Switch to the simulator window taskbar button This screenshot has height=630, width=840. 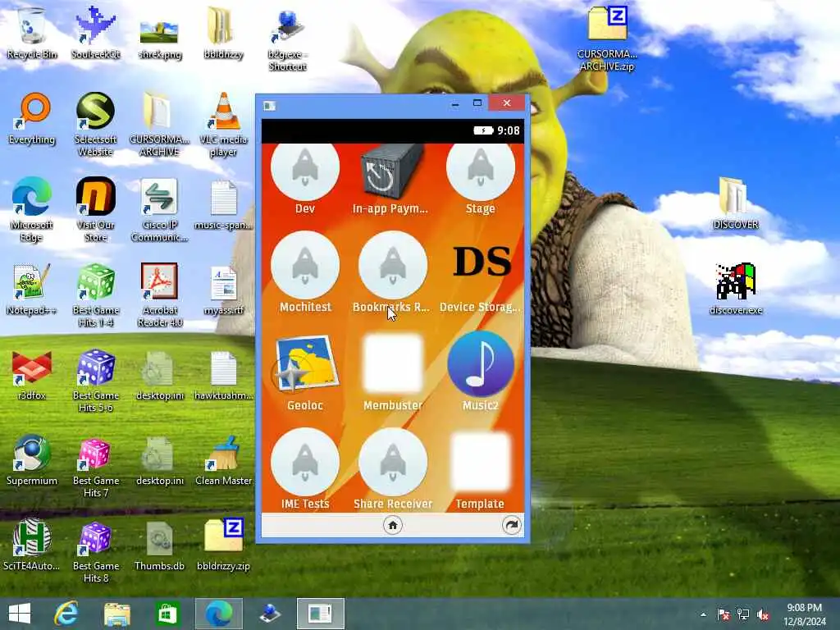tap(321, 614)
